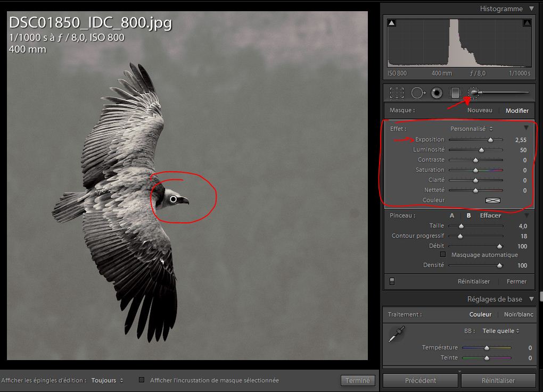This screenshot has height=392, width=543.
Task: Select the Adjustment brush tool
Action: [x=474, y=93]
